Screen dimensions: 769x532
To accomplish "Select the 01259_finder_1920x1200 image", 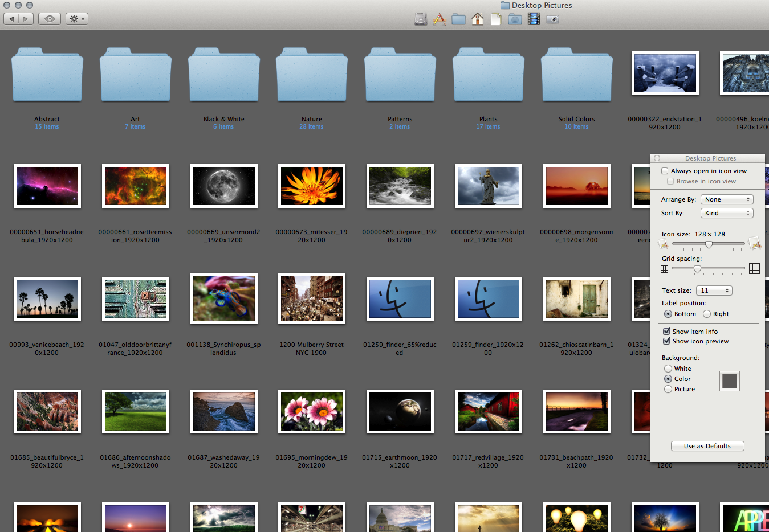I will point(489,298).
